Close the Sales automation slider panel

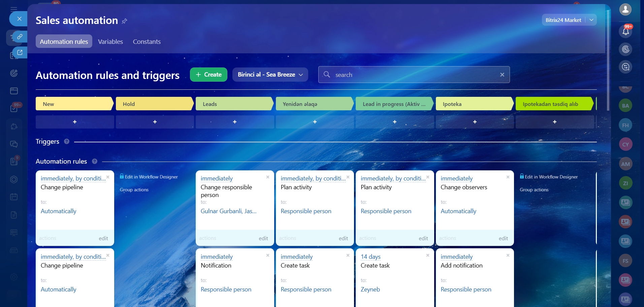click(x=19, y=19)
